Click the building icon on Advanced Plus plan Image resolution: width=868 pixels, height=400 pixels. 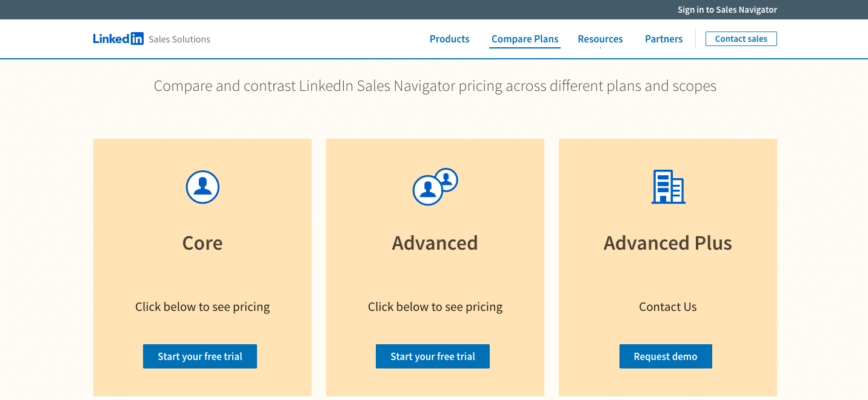tap(667, 187)
